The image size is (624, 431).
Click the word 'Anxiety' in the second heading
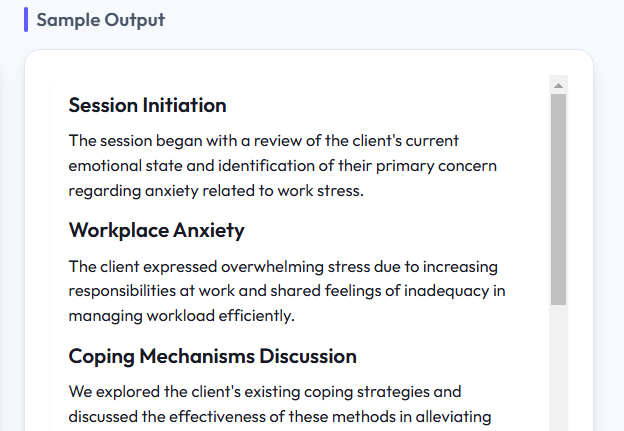pos(209,230)
